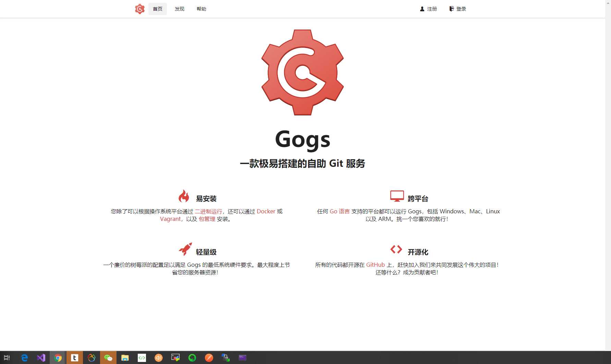Screen dimensions: 611x364
Task: Go to the 发现 explore page
Action: (180, 9)
